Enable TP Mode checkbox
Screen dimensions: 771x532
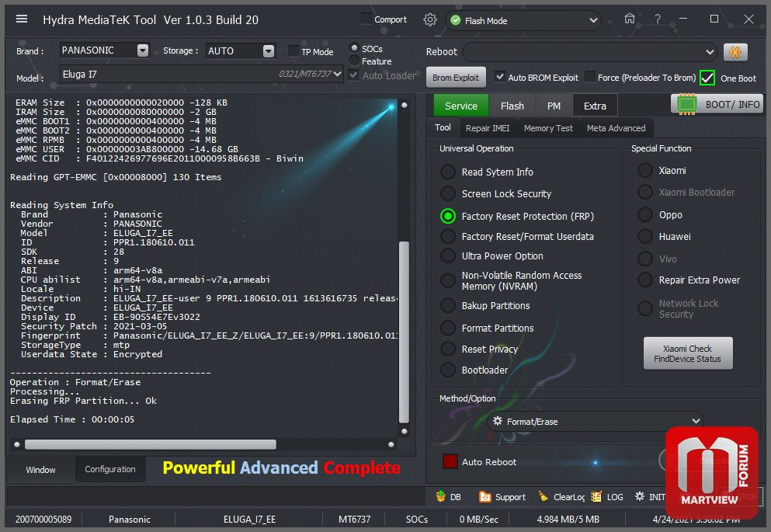click(293, 51)
